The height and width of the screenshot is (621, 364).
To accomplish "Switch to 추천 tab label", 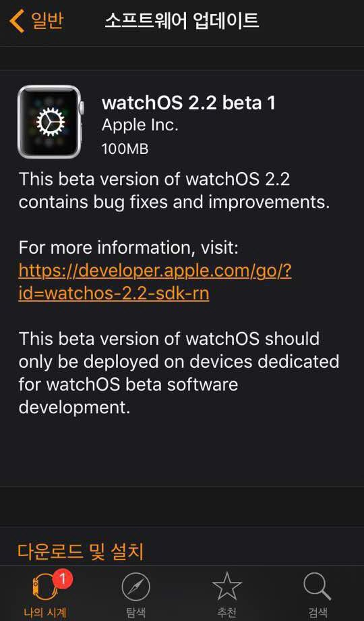I will [x=226, y=612].
